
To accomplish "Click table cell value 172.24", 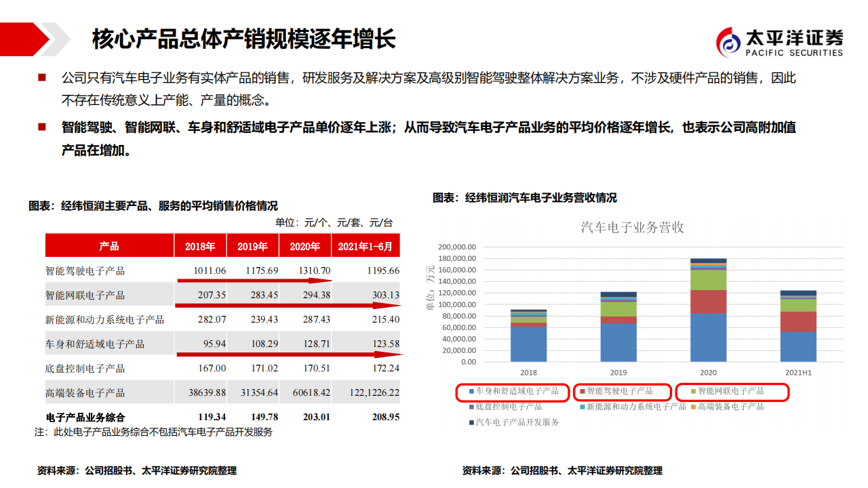I will (386, 368).
